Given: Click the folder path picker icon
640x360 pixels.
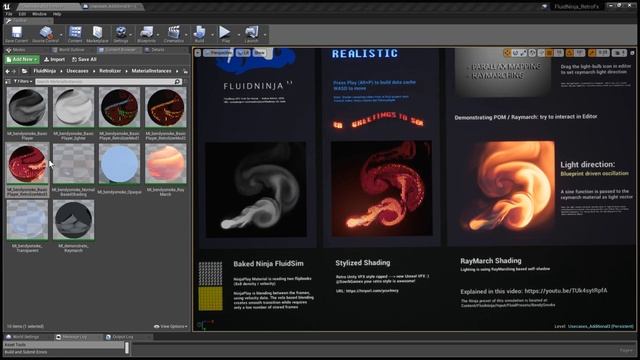Looking at the screenshot, I should click(24, 71).
